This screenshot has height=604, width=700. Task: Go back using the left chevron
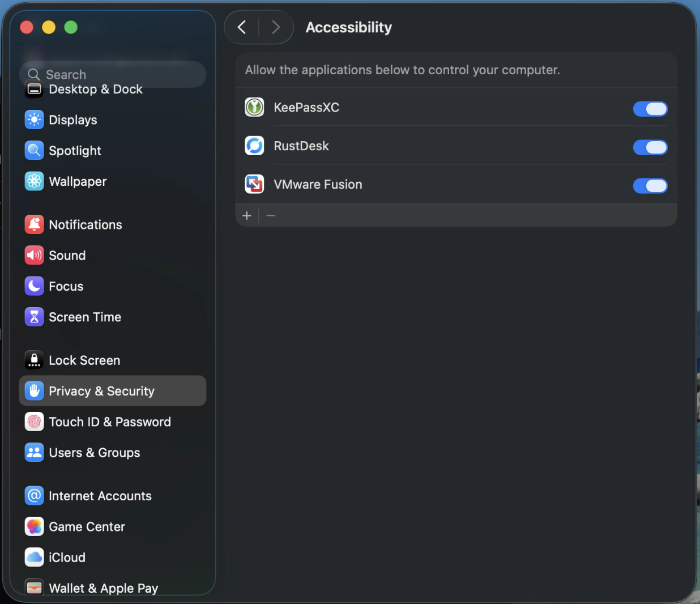tap(242, 27)
